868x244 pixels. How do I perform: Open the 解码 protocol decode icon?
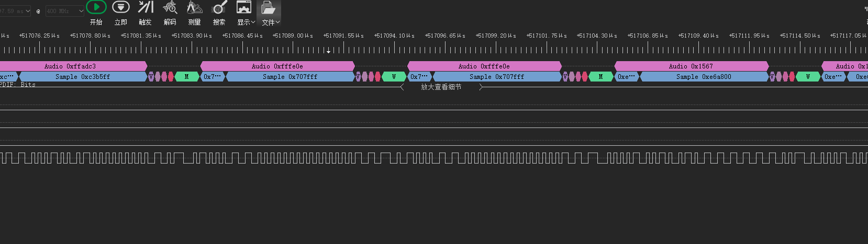[170, 7]
